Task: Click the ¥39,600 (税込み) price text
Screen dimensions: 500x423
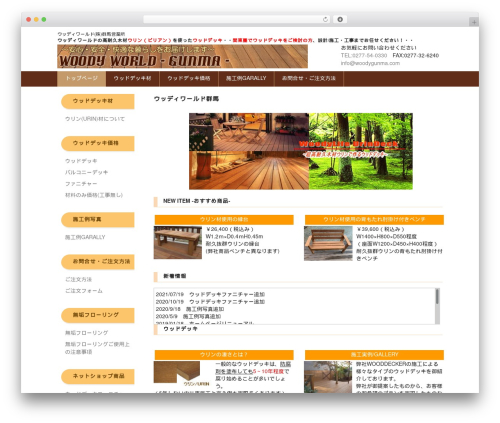Action: coord(380,229)
